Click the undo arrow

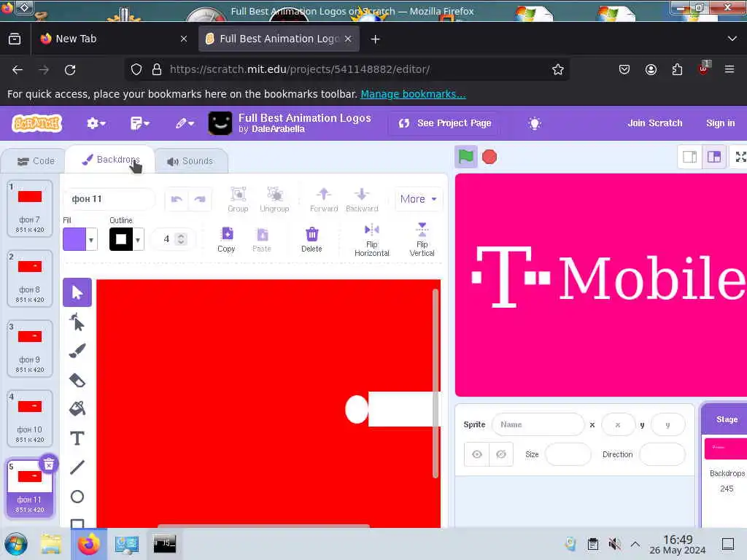pos(177,199)
